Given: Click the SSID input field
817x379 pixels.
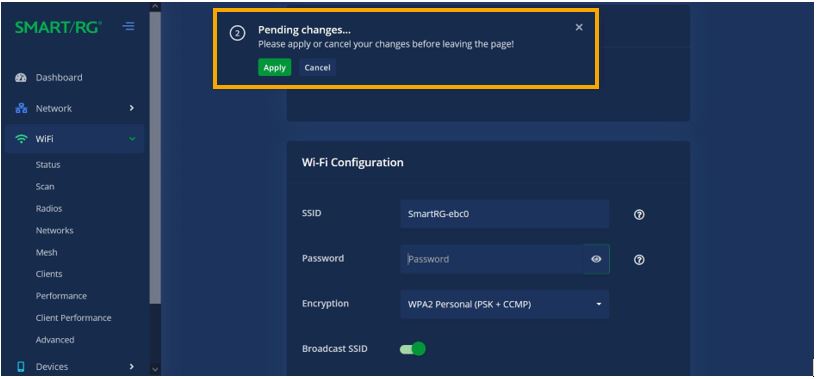Looking at the screenshot, I should pos(504,214).
